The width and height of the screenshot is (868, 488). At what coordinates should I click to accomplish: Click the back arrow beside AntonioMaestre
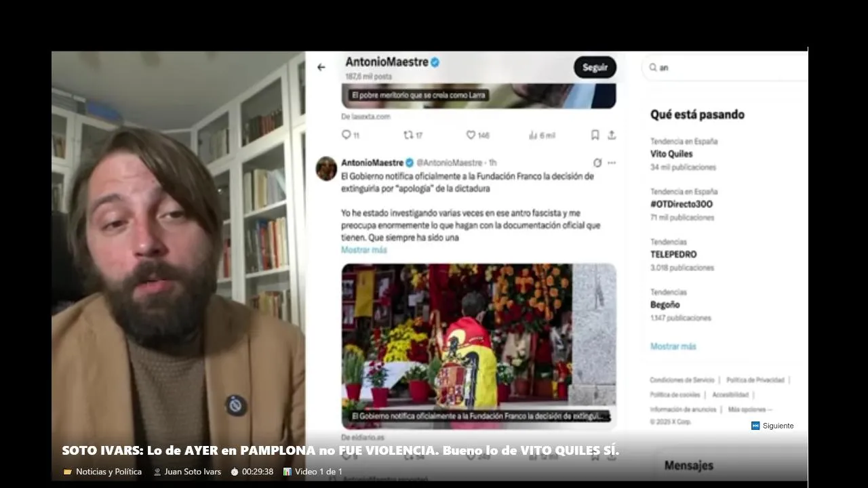pyautogui.click(x=321, y=67)
